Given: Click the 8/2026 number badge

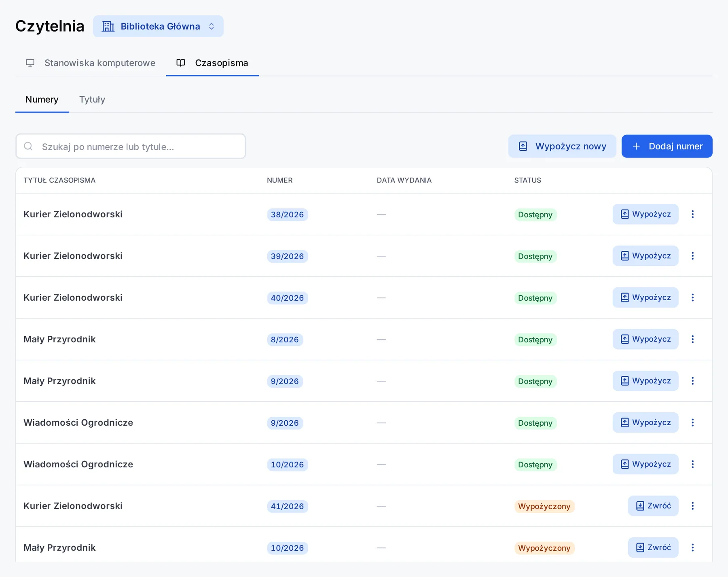Looking at the screenshot, I should (285, 339).
